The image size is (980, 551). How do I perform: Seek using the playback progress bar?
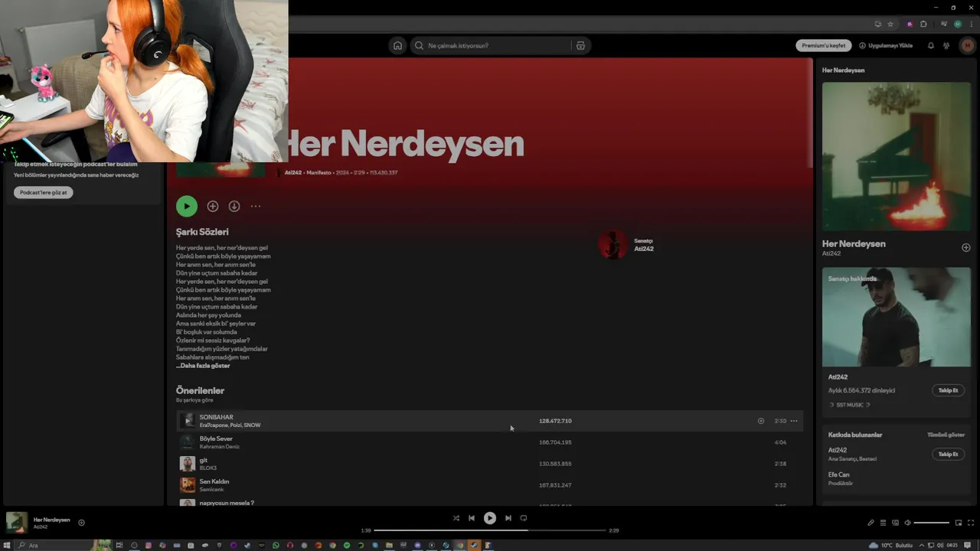[x=490, y=530]
